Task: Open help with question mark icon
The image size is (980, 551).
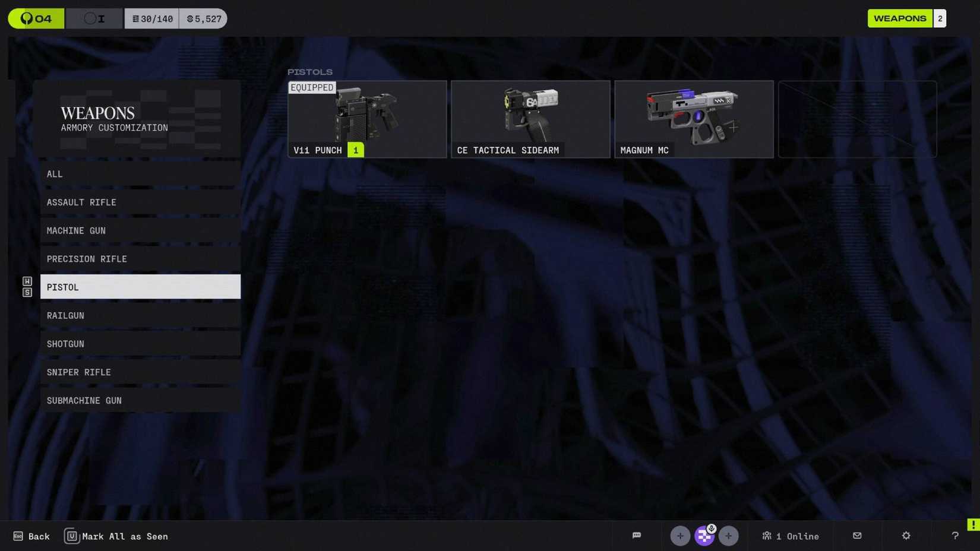Action: click(955, 536)
